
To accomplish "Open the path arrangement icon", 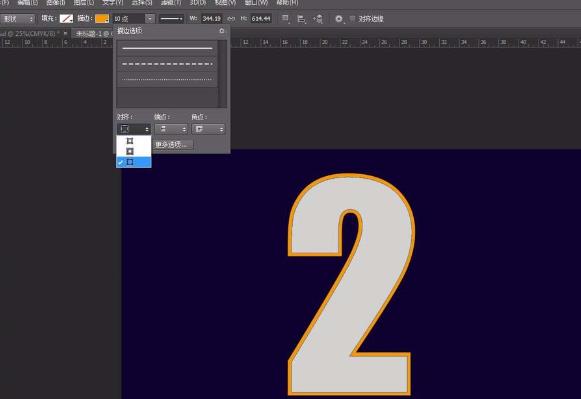I will pyautogui.click(x=318, y=19).
